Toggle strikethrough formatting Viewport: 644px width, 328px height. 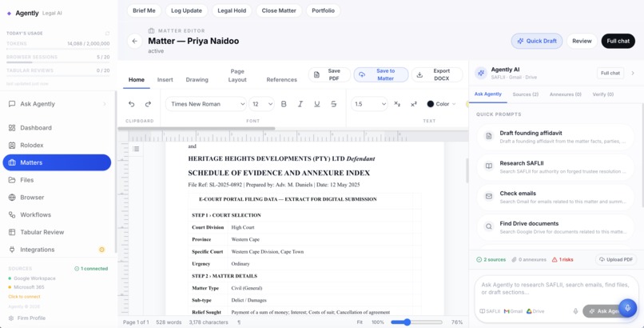click(333, 104)
